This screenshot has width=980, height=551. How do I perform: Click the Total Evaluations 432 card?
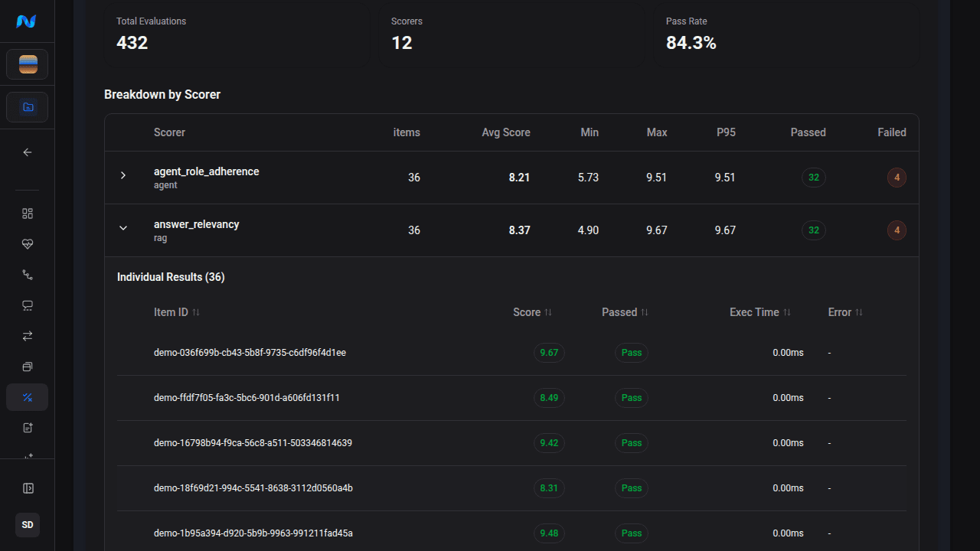tap(237, 35)
